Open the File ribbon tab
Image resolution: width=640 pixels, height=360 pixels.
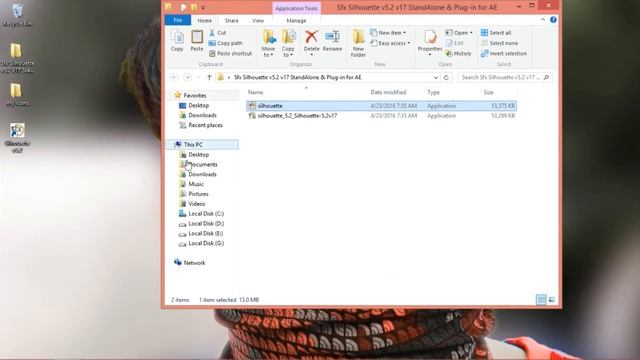(178, 20)
